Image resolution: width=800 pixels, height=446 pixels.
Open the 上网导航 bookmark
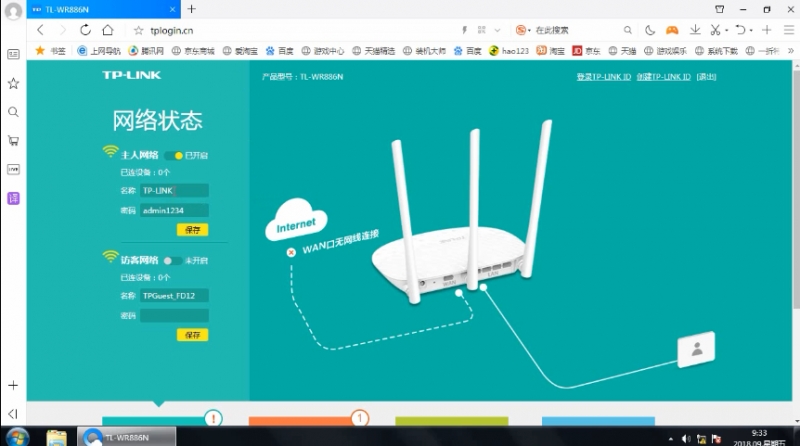coord(99,51)
